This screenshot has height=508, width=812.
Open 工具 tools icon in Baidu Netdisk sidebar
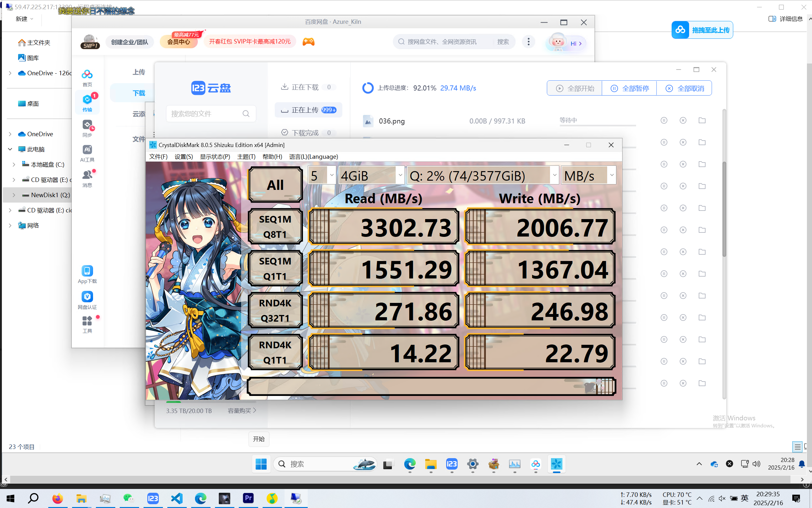pyautogui.click(x=87, y=324)
